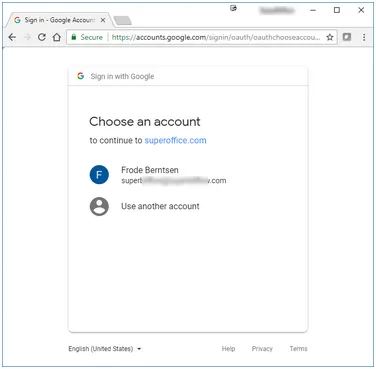Image resolution: width=376 pixels, height=369 pixels.
Task: Open the Terms link in the footer
Action: click(298, 349)
